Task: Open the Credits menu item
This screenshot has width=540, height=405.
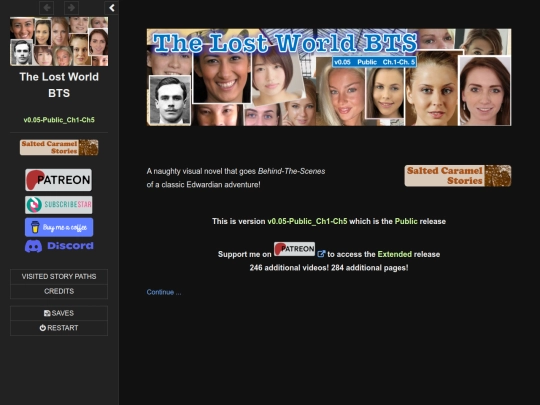Action: (x=59, y=291)
